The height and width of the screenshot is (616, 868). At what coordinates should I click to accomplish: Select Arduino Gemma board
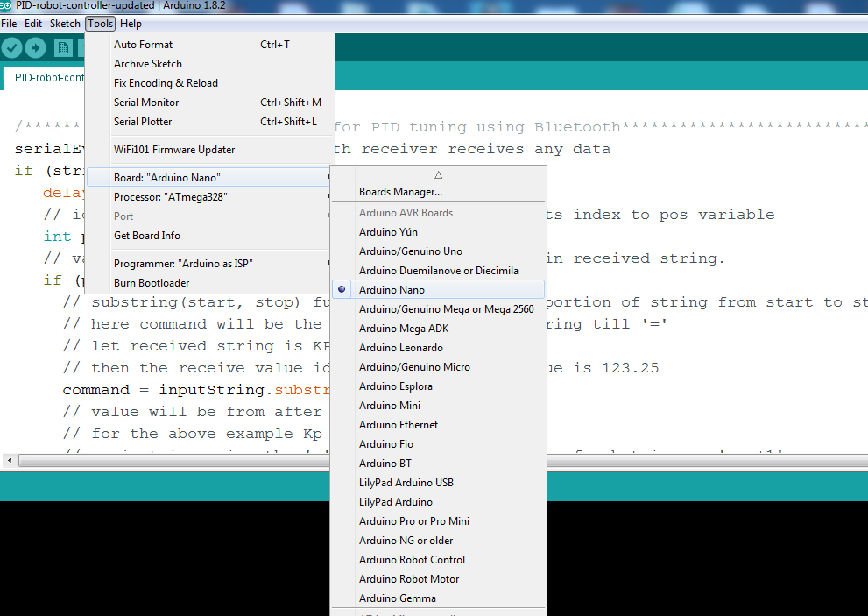[x=439, y=598]
